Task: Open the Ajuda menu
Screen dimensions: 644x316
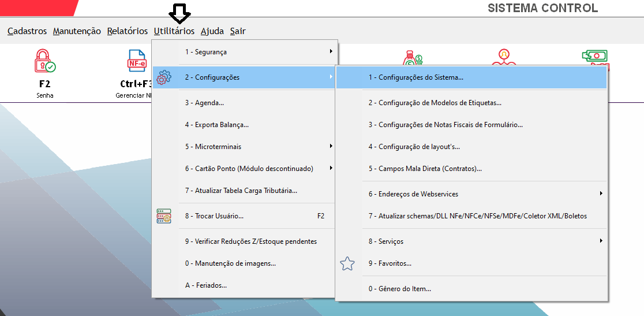Action: pos(212,31)
